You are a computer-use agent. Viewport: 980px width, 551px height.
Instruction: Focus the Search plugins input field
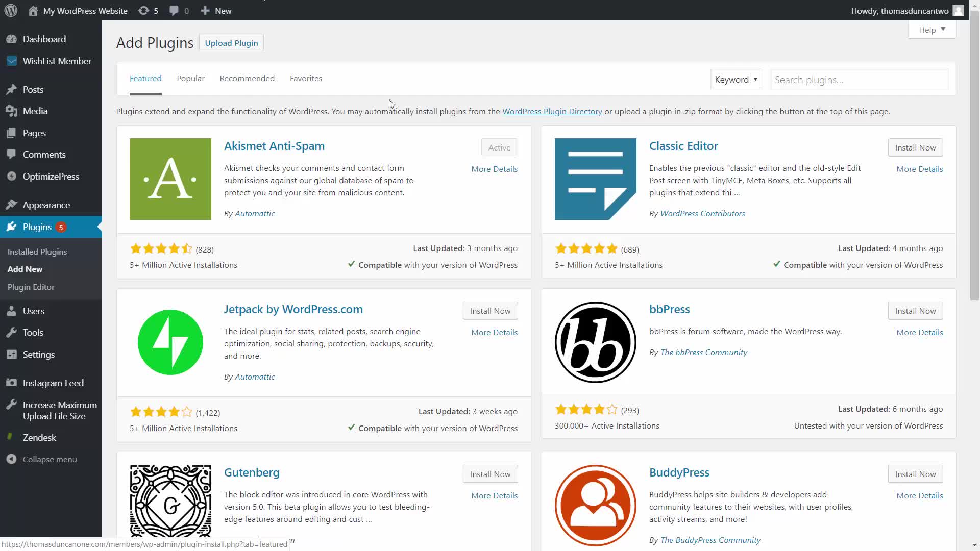[x=860, y=80]
